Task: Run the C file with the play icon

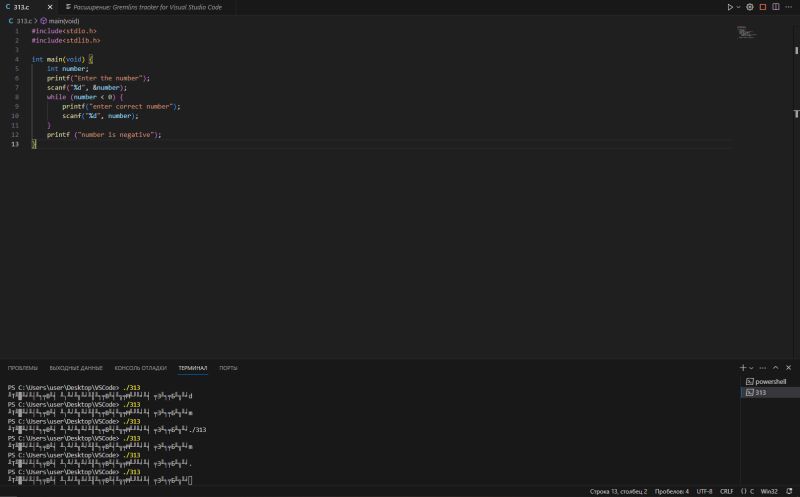Action: coord(730,7)
